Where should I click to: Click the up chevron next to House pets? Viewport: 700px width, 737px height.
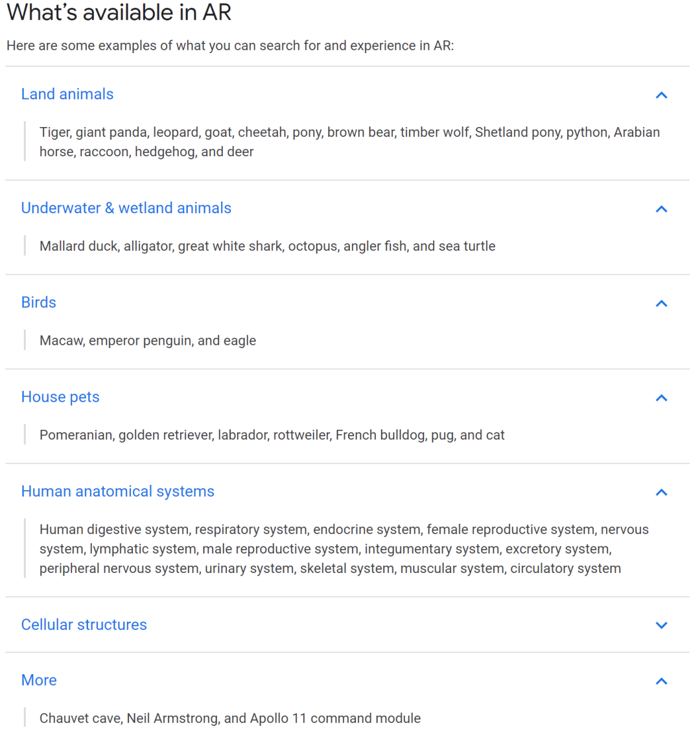tap(661, 398)
